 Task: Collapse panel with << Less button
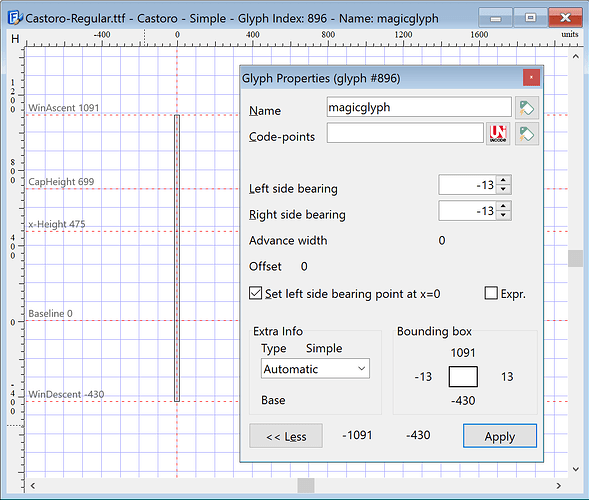coord(286,436)
